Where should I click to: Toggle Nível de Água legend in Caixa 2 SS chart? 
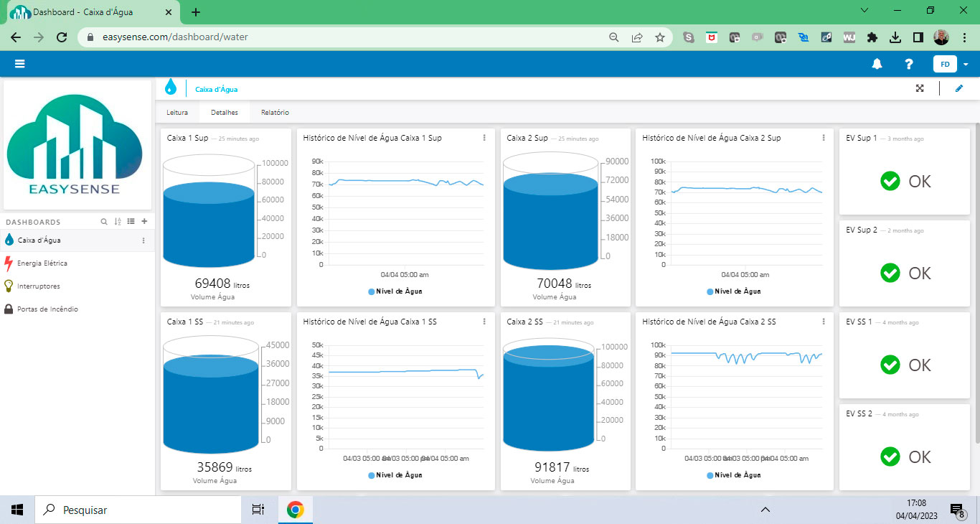pyautogui.click(x=734, y=475)
